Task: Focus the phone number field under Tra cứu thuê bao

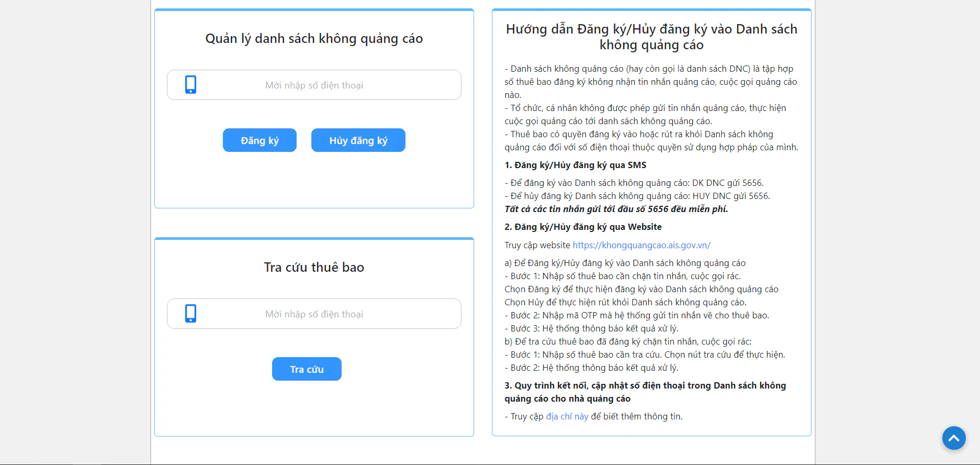Action: (314, 314)
